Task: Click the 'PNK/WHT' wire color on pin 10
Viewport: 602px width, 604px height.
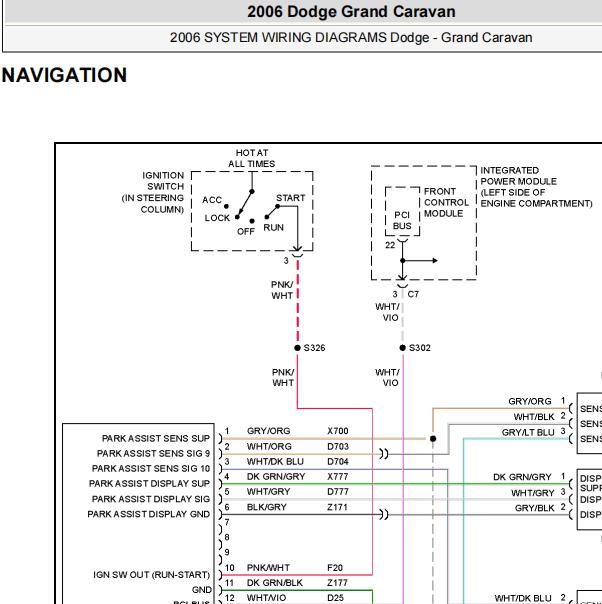Action: [x=268, y=568]
